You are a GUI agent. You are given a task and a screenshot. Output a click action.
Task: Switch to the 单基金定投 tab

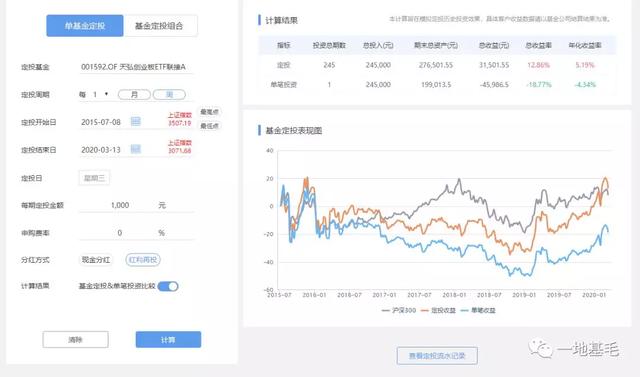(x=85, y=26)
